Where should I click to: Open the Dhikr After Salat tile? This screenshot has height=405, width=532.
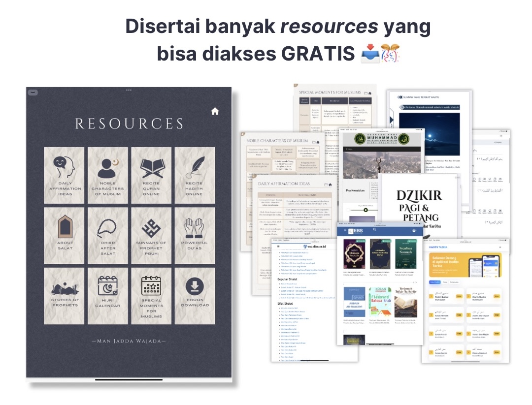[x=107, y=236]
